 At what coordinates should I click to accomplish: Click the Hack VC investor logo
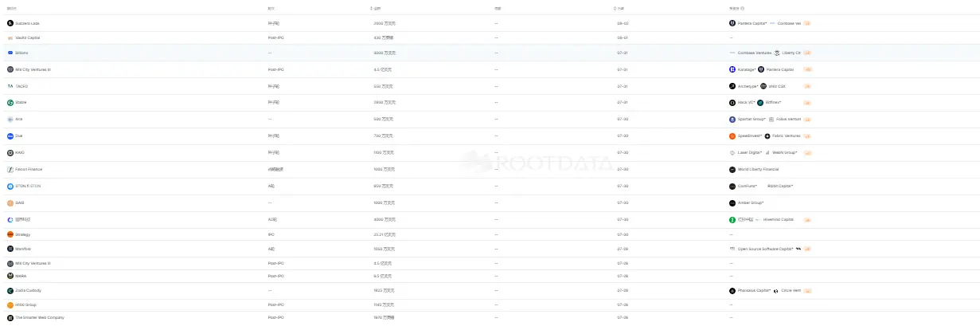[x=732, y=102]
